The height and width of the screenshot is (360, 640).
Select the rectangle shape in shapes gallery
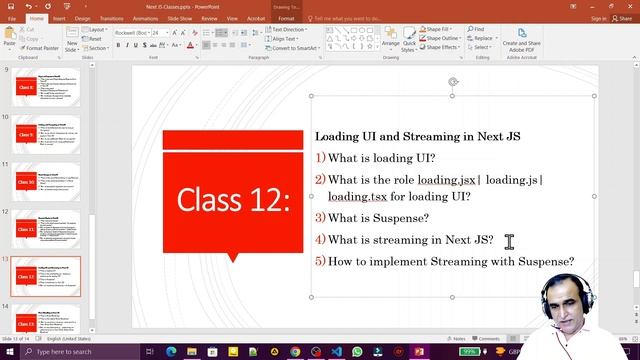click(354, 30)
